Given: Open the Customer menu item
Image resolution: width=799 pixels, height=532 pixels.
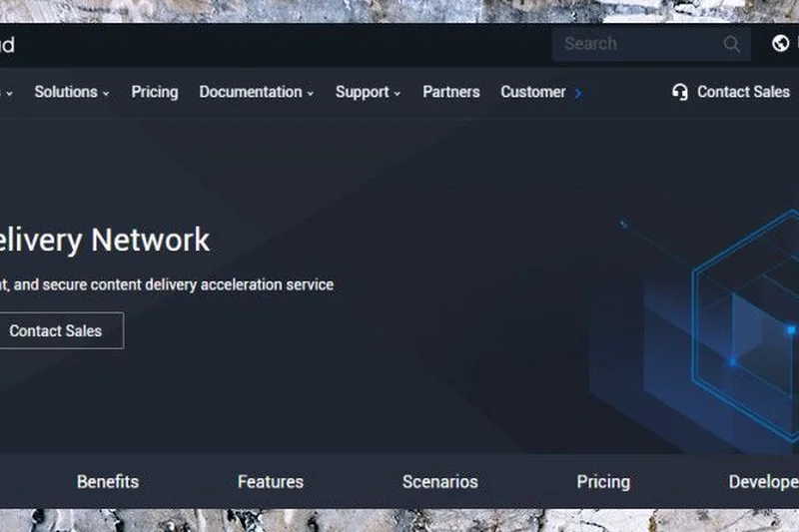Looking at the screenshot, I should click(533, 92).
